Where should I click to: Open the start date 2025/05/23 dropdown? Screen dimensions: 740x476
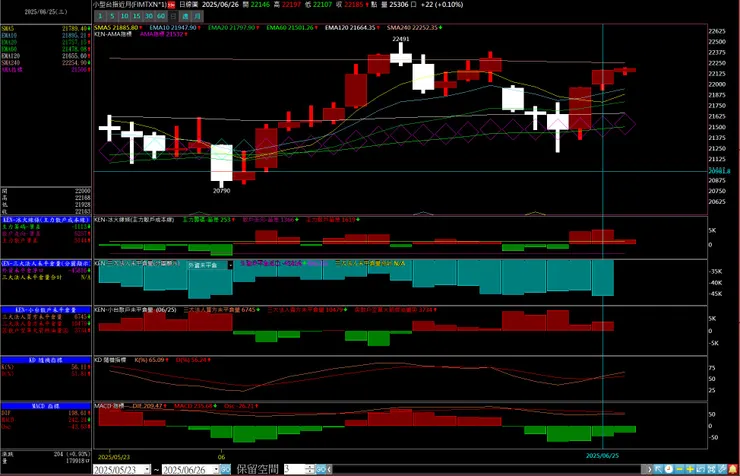click(147, 469)
